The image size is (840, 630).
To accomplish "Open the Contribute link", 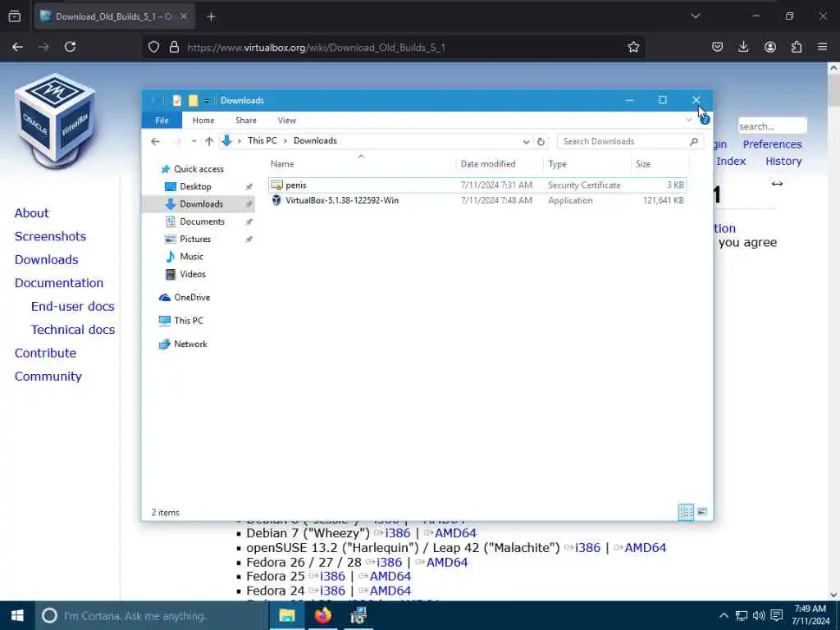I will pyautogui.click(x=46, y=353).
